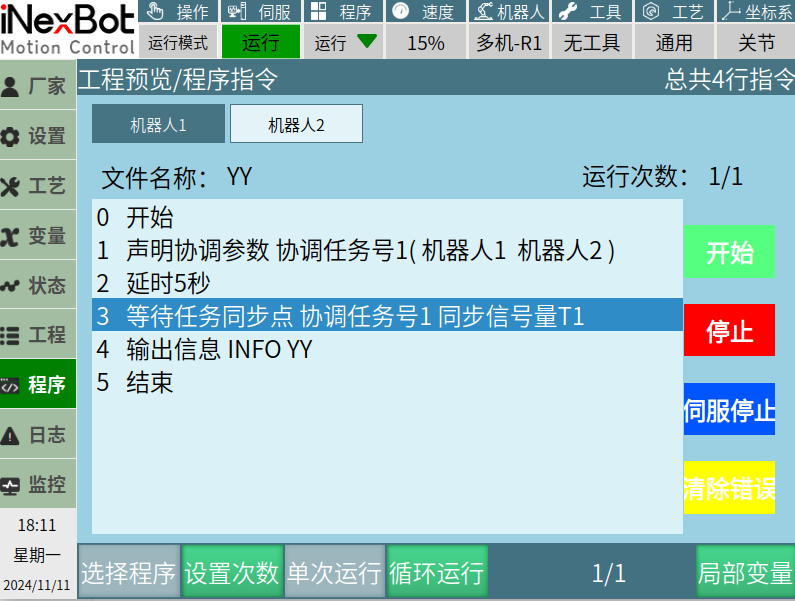This screenshot has width=795, height=601.
Task: Switch to the 机器人2 tab
Action: click(x=296, y=125)
